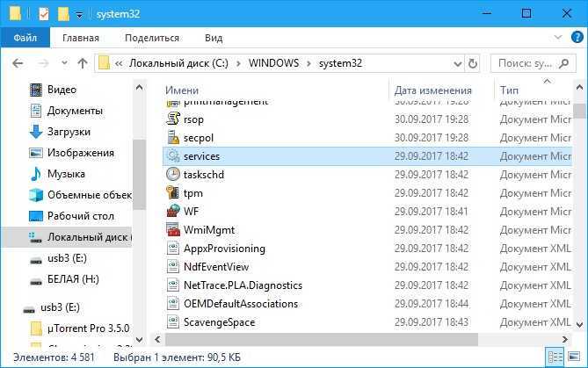Click the services gear icon
The width and height of the screenshot is (588, 368).
tap(173, 155)
